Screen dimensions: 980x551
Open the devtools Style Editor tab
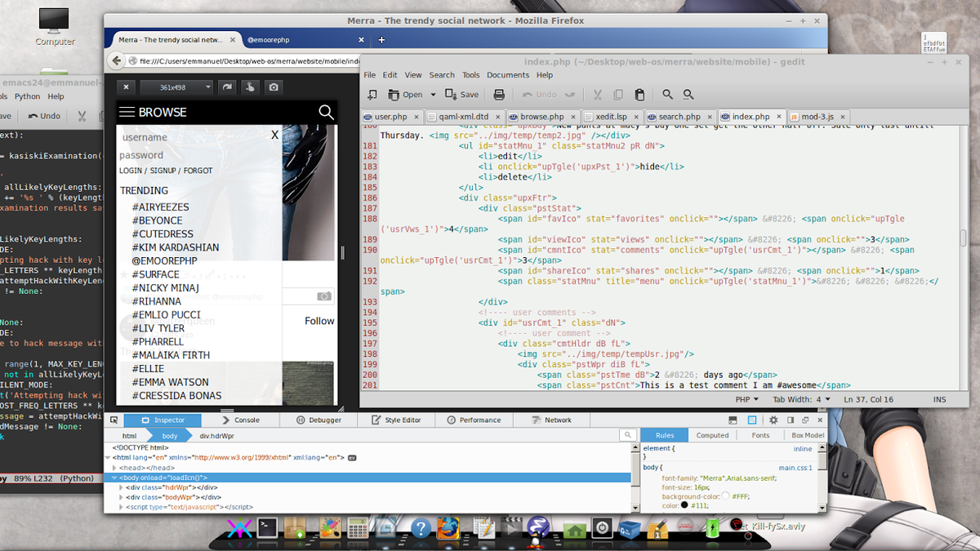pyautogui.click(x=397, y=420)
